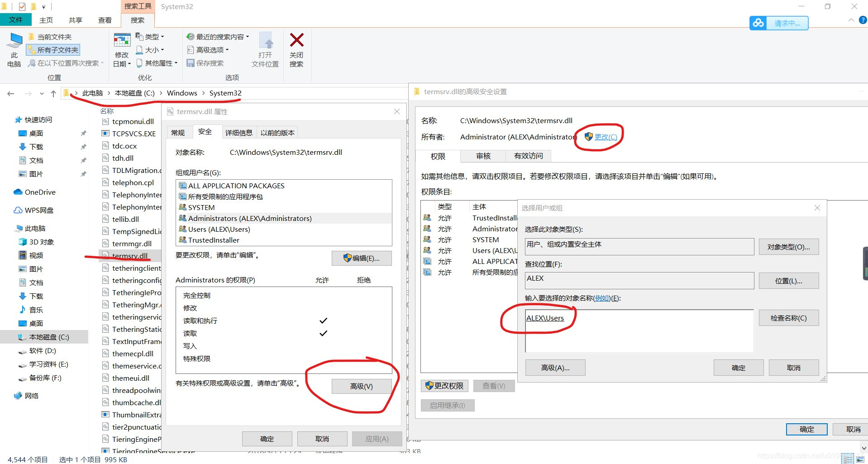868x464 pixels.
Task: Click Windows in the address breadcrumb
Action: [182, 93]
